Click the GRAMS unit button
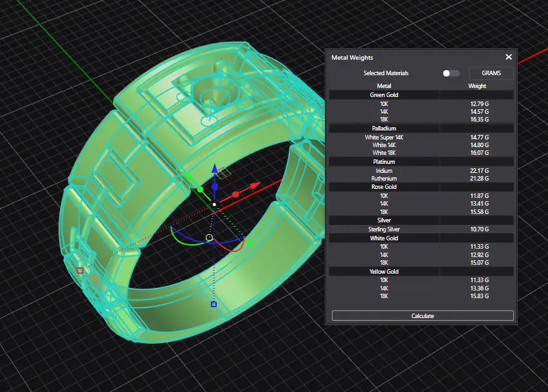 pyautogui.click(x=491, y=73)
